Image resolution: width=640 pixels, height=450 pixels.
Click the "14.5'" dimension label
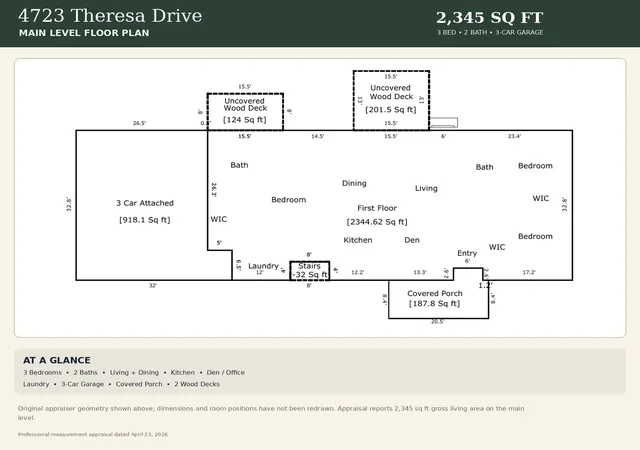318,136
